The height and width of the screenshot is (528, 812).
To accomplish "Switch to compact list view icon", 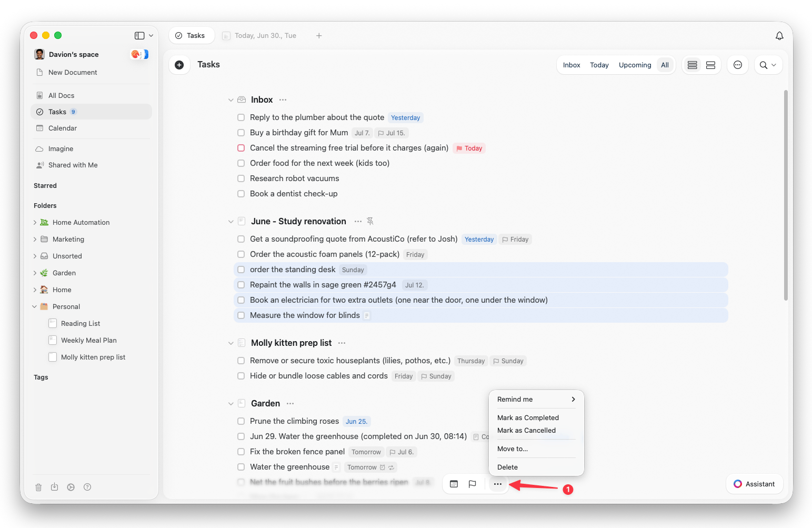I will pyautogui.click(x=693, y=65).
